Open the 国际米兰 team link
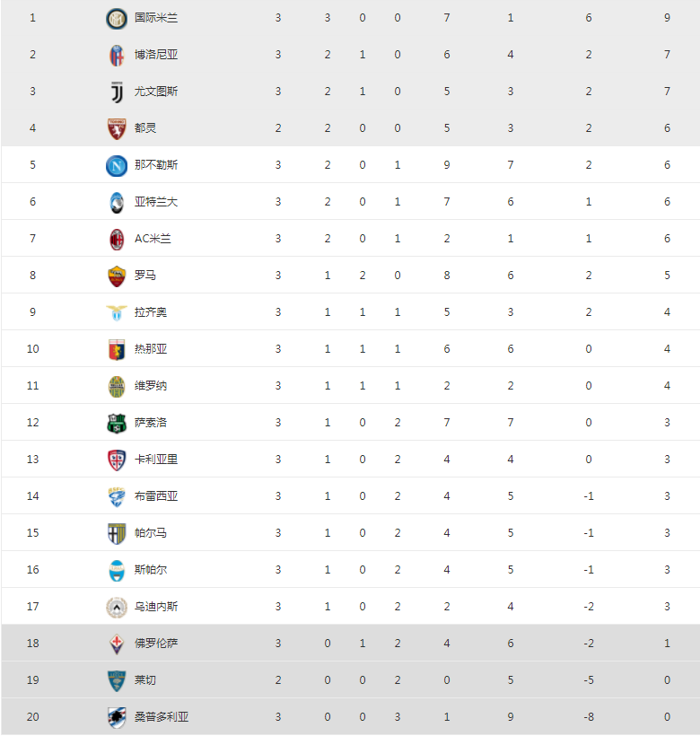The image size is (700, 736). [x=156, y=18]
